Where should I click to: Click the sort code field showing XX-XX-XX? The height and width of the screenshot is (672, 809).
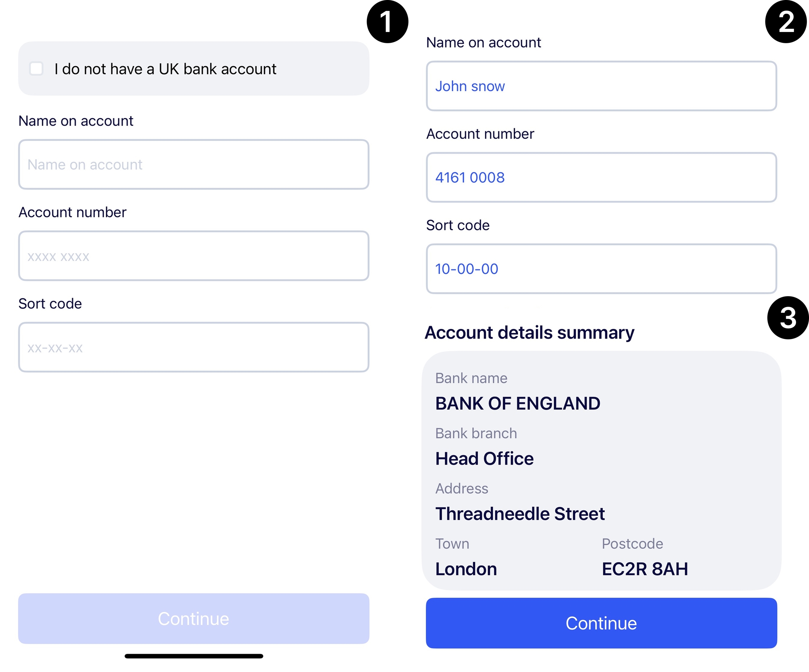pos(193,347)
